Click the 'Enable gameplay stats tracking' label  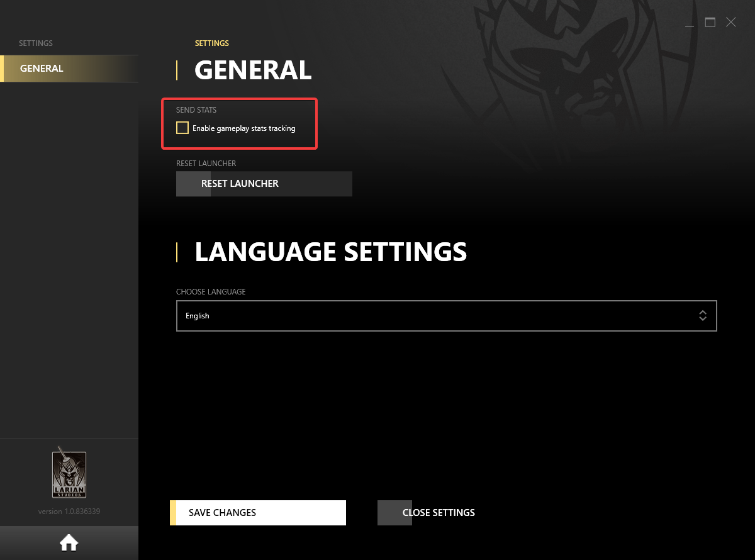click(244, 128)
